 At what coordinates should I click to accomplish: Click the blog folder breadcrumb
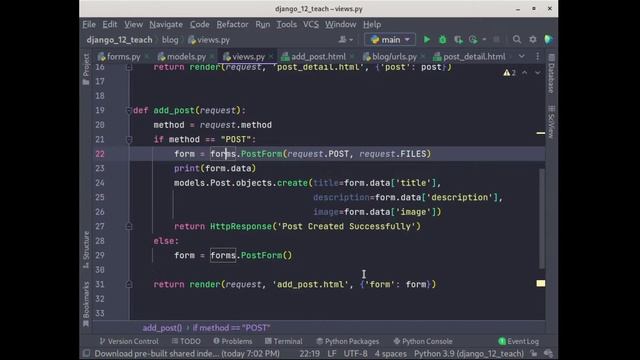(x=170, y=40)
